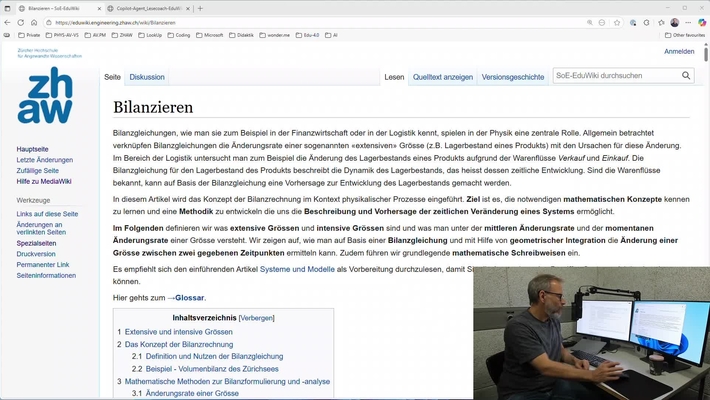
Task: Open Other favourites folder
Action: [x=685, y=35]
